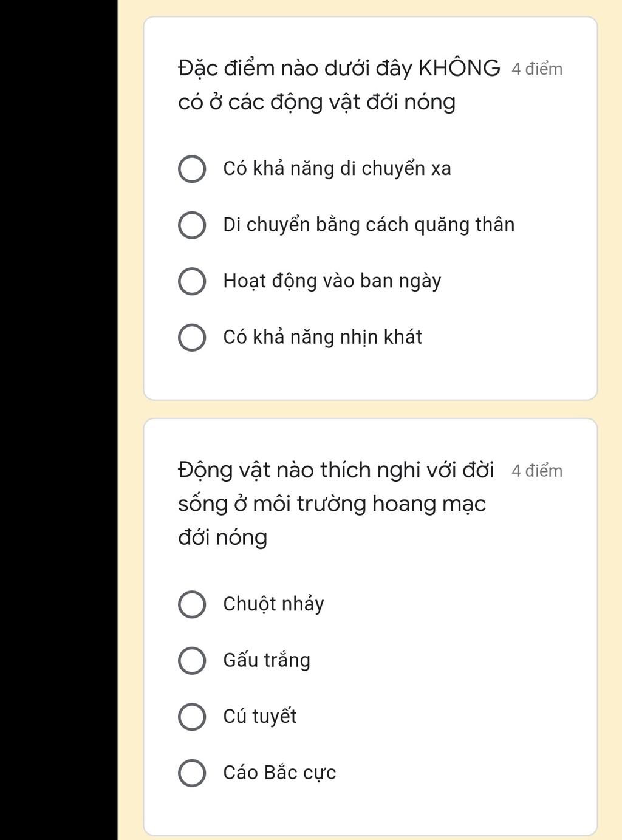Select the 'Có khả năng di chuyển xa' radio button
The height and width of the screenshot is (840, 622).
point(192,169)
